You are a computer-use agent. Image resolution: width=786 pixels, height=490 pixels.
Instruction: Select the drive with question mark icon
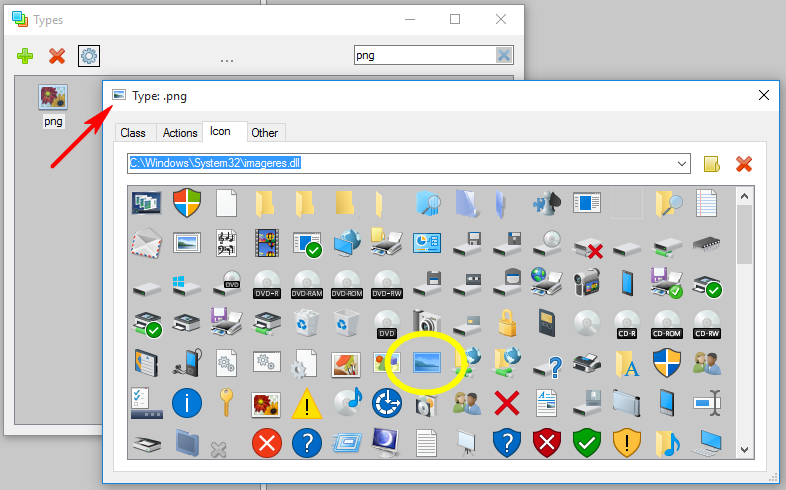[x=547, y=366]
